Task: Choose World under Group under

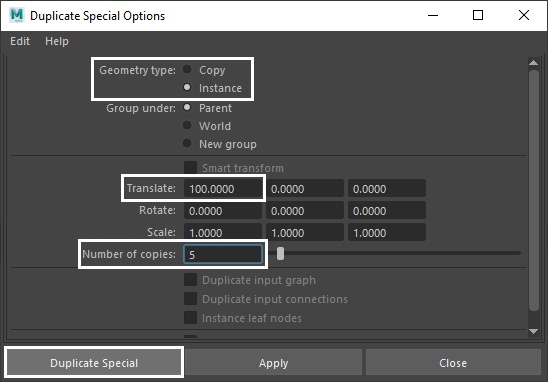Action: [187, 125]
